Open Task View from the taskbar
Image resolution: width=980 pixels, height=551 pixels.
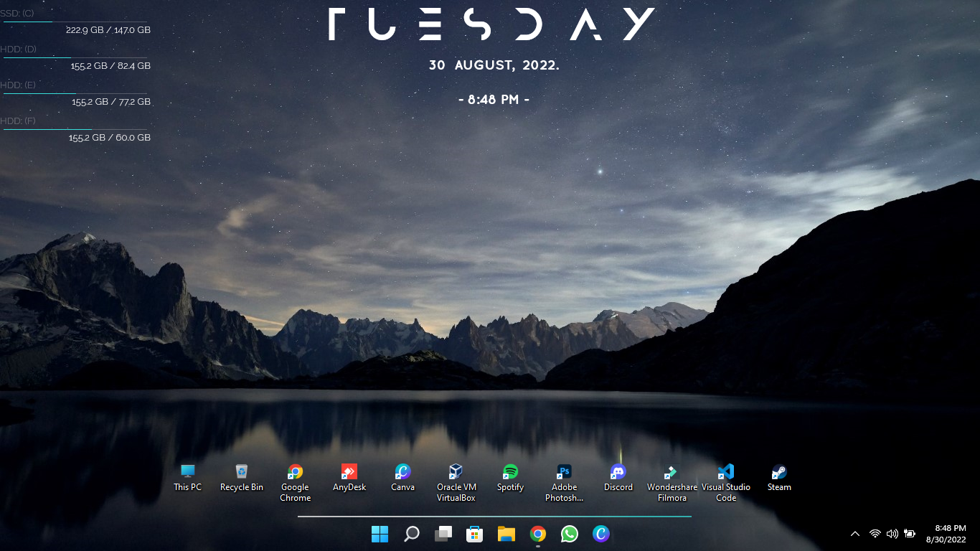pos(443,534)
